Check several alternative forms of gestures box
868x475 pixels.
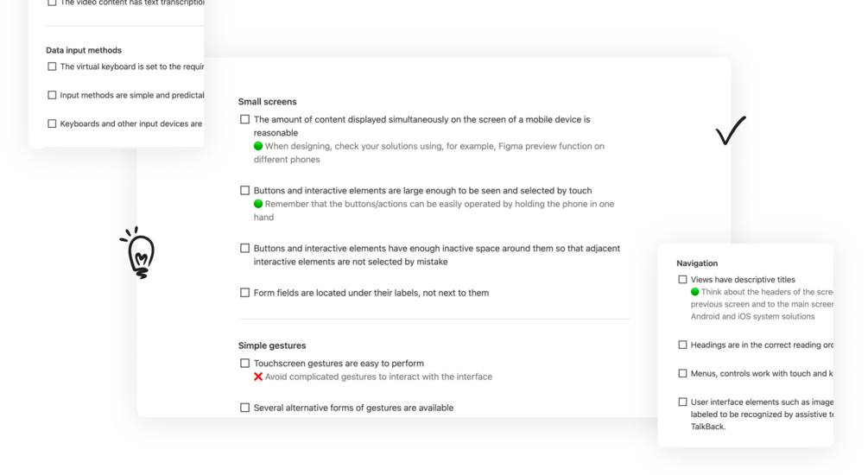click(245, 408)
